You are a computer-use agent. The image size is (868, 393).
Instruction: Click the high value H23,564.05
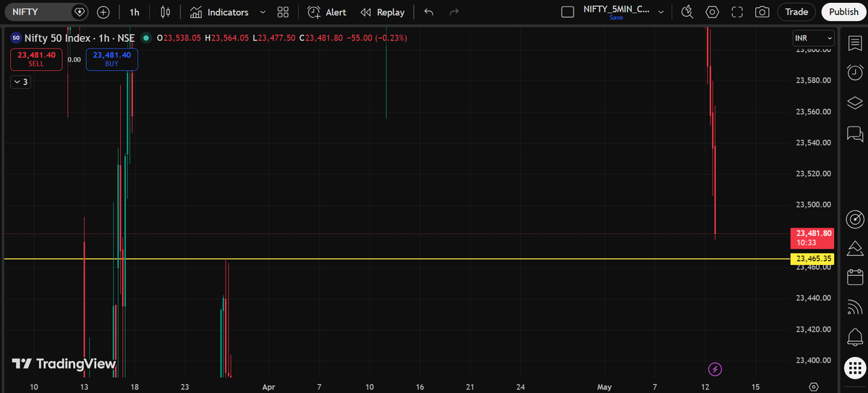(226, 38)
